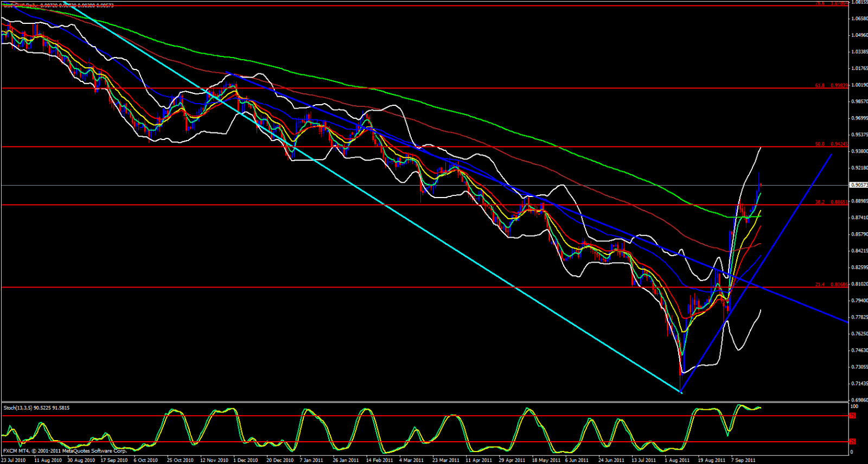868x464 pixels.
Task: Select the 61.8 Fibonacci level label
Action: point(831,85)
